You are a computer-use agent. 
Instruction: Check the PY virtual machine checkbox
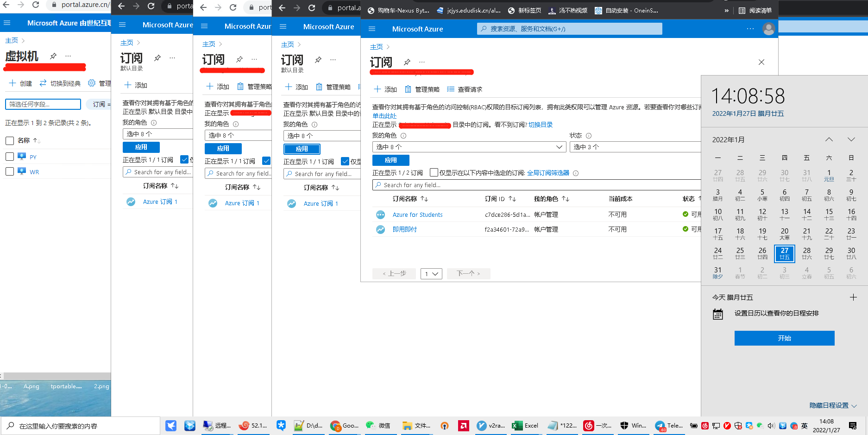point(9,157)
